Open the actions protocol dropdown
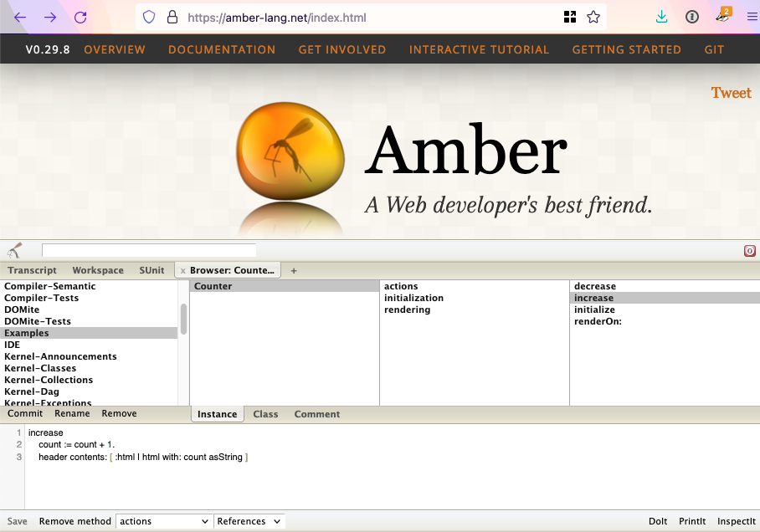Screen dimensions: 760x532 click(x=164, y=521)
